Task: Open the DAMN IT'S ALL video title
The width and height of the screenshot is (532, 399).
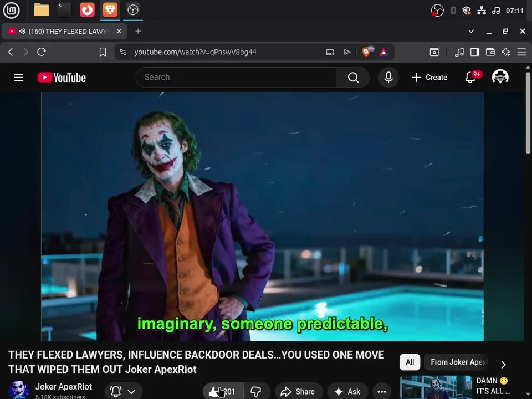Action: pos(493,386)
